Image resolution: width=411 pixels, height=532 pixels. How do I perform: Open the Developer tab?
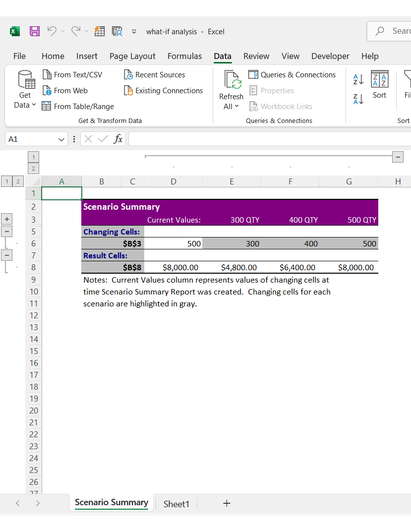330,56
